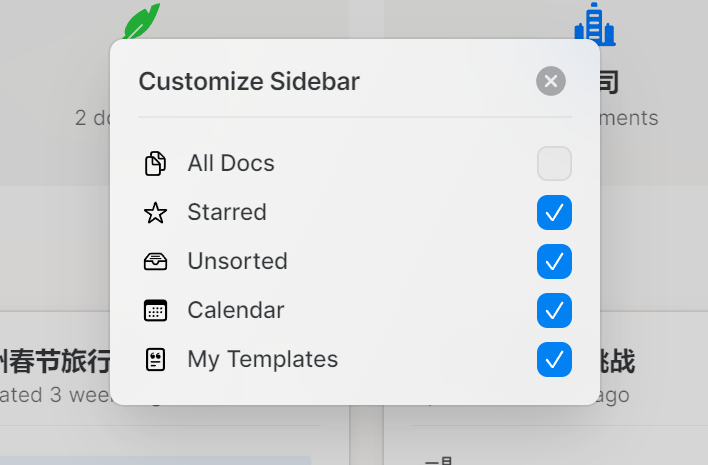
Task: Click the Calendar icon in the list
Action: (155, 310)
